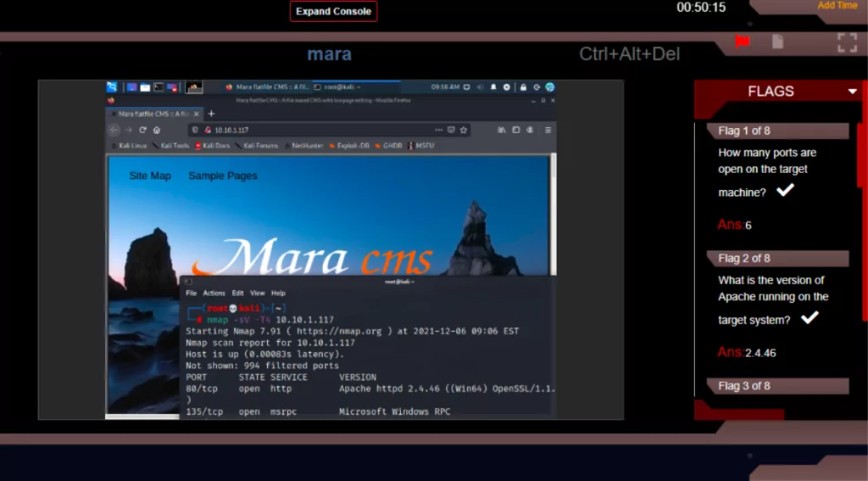The image size is (868, 481).
Task: Click the mara machine name title
Action: click(330, 54)
